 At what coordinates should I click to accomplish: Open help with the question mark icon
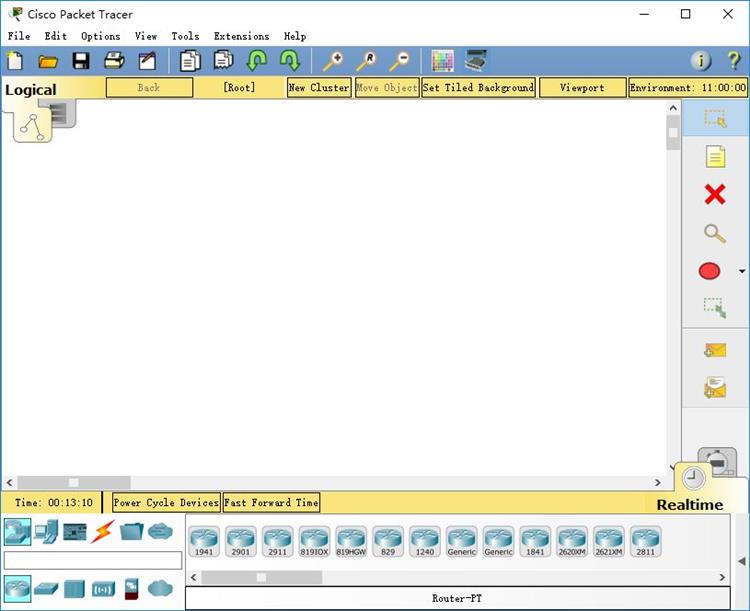pyautogui.click(x=733, y=61)
